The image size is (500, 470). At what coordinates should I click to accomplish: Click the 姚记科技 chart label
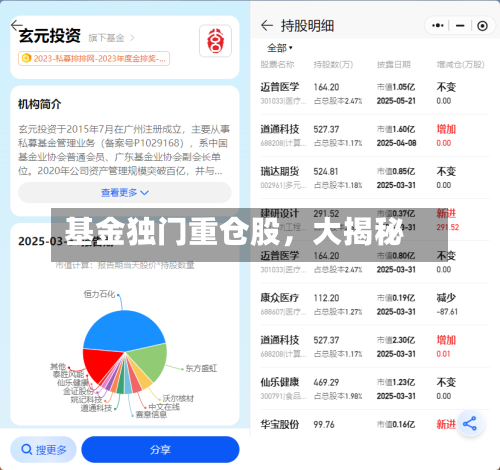pos(86,399)
